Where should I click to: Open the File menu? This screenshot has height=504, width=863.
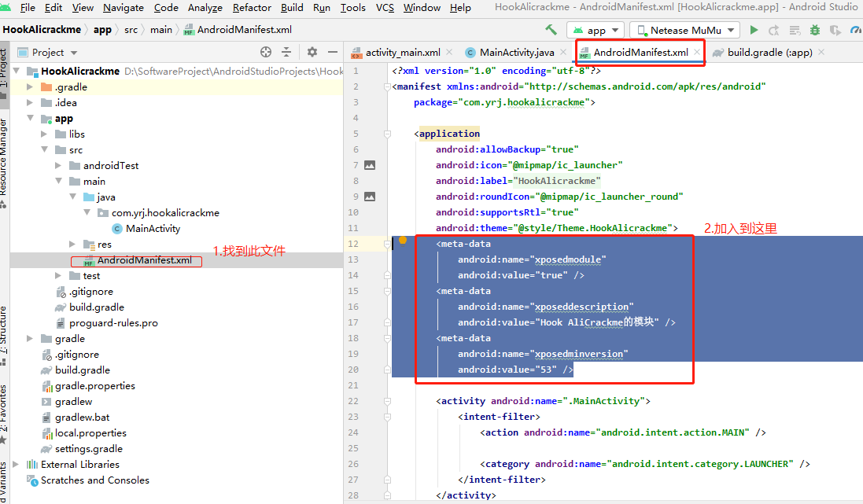click(x=28, y=8)
